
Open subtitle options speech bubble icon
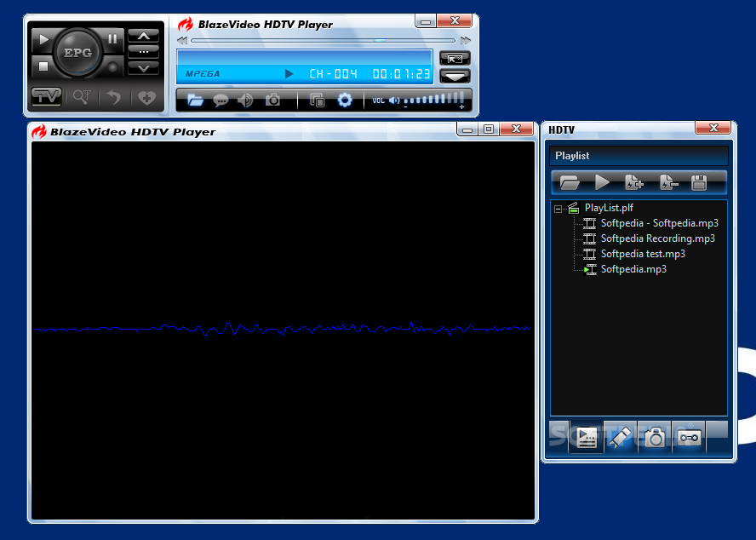pos(220,101)
